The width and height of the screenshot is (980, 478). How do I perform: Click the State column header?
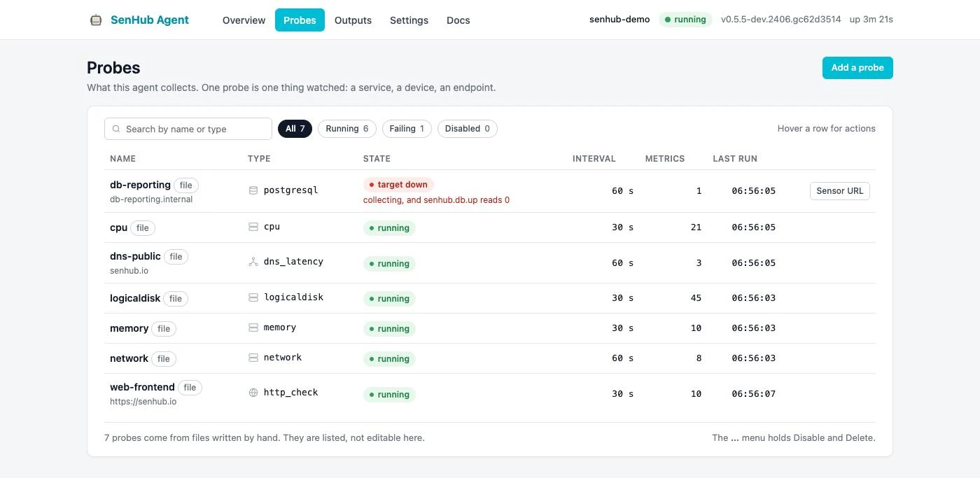(x=377, y=159)
